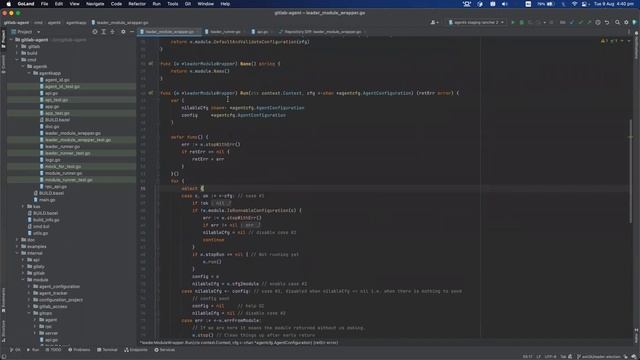Click the implements gutter icon beside Name function

tap(151, 64)
